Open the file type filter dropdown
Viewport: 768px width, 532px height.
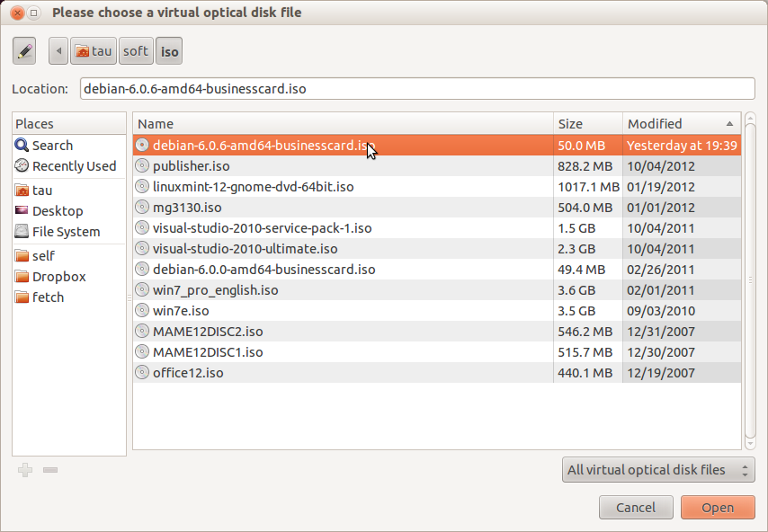click(x=658, y=470)
